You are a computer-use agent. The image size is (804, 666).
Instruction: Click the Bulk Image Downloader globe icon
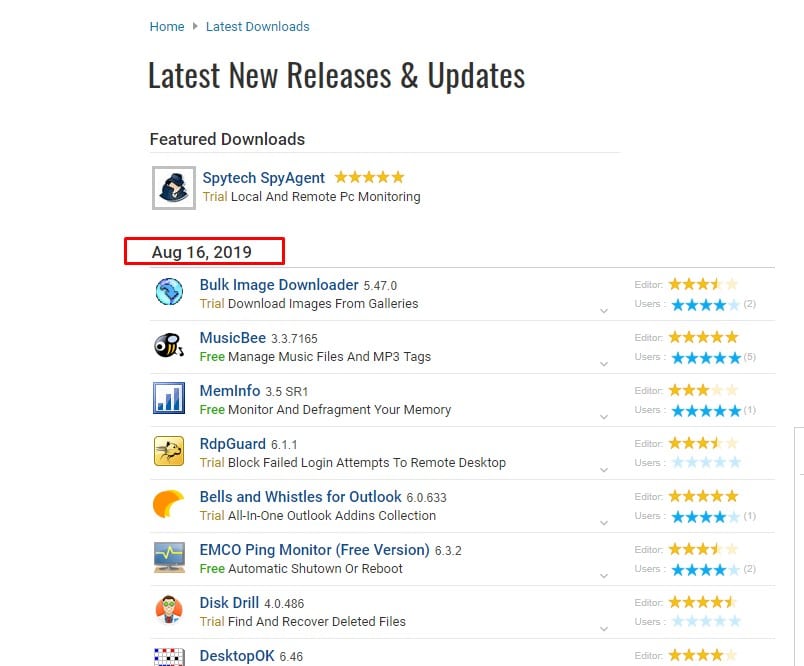click(x=169, y=292)
